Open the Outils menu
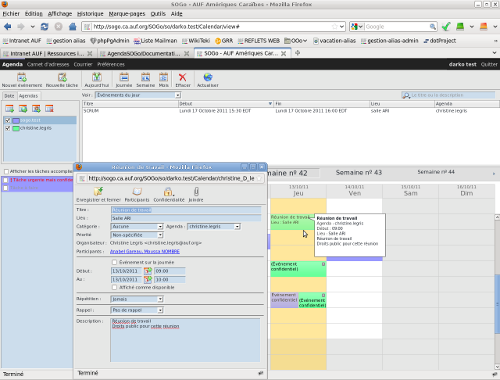This screenshot has height=380, width=500. [158, 14]
